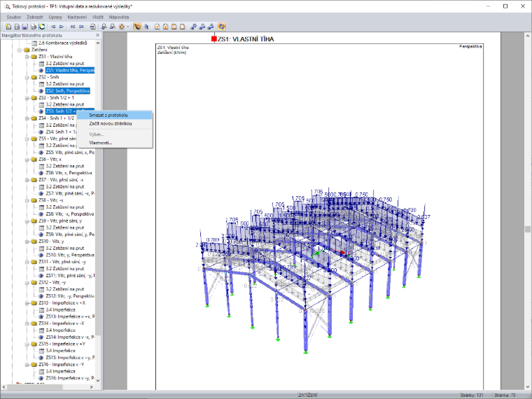This screenshot has width=532, height=399.
Task: Activate the hand pan tool icon
Action: (137, 27)
